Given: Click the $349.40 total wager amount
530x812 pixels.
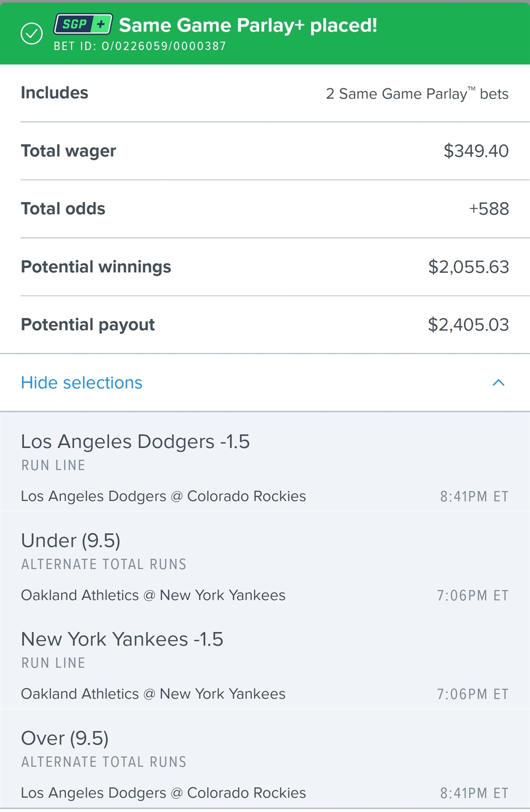Looking at the screenshot, I should 476,151.
